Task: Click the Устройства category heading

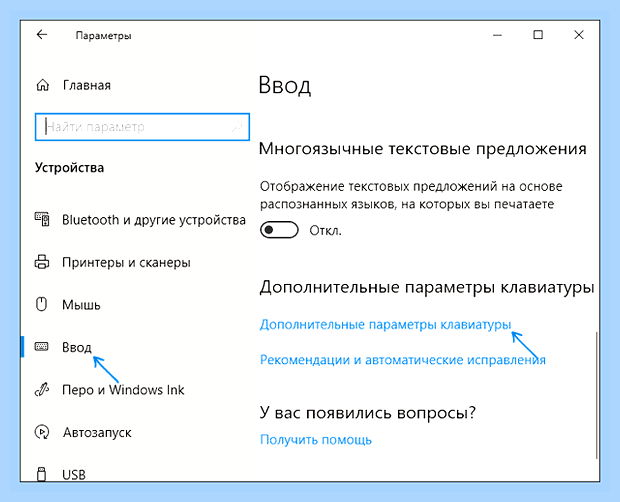Action: tap(69, 168)
